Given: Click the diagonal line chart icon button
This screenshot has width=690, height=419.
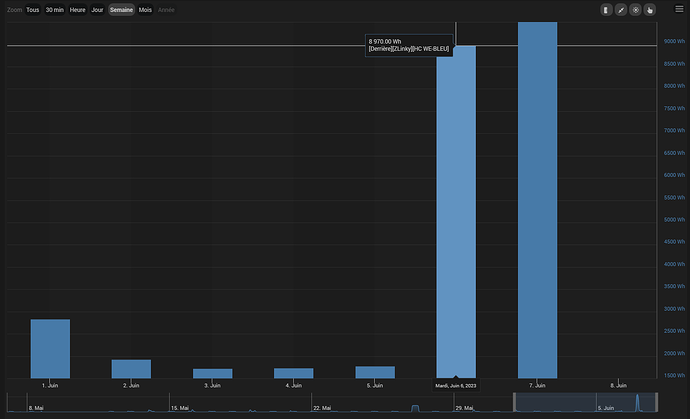Looking at the screenshot, I should click(x=621, y=10).
